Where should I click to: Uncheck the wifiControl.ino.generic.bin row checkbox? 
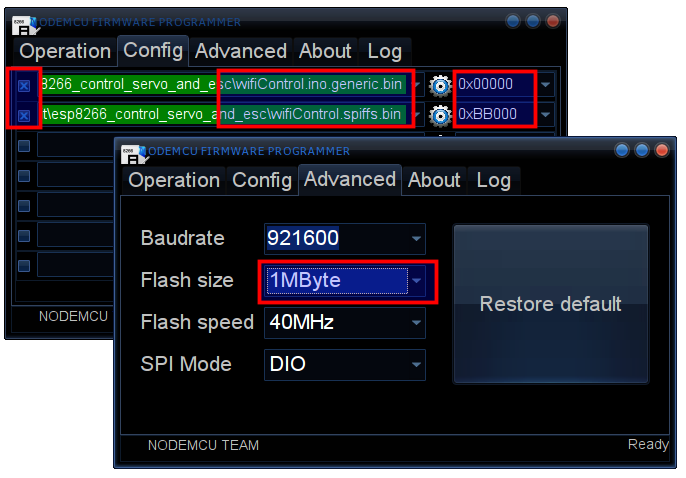click(24, 86)
